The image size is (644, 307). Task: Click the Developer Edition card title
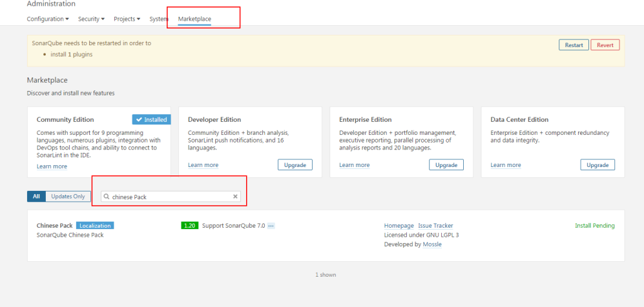click(214, 120)
